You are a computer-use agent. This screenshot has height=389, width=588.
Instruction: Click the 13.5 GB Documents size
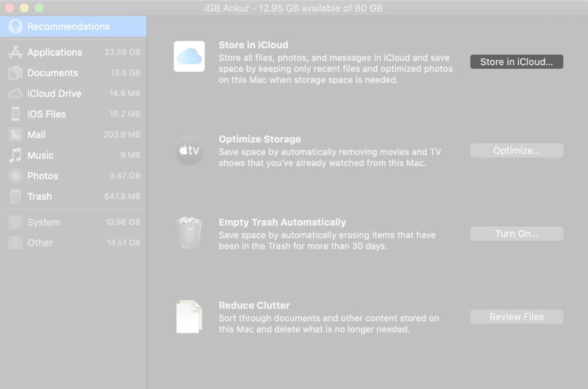[125, 73]
